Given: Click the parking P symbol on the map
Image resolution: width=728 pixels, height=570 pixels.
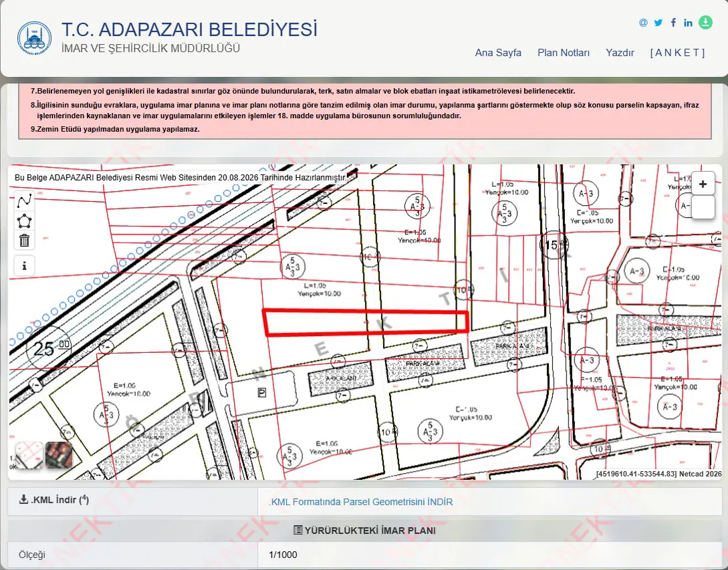Looking at the screenshot, I should 262,393.
